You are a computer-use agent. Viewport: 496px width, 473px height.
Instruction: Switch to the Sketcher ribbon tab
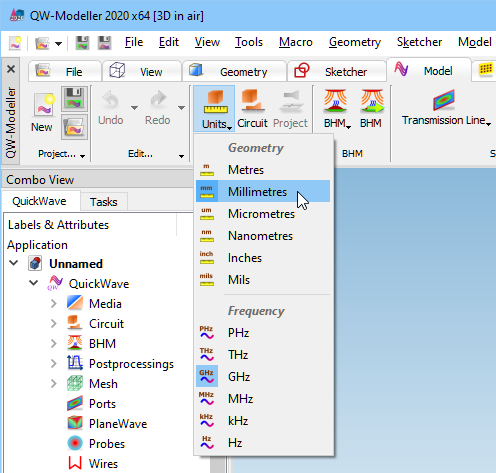pos(337,71)
